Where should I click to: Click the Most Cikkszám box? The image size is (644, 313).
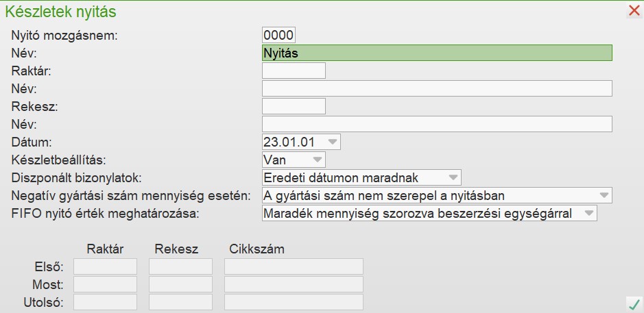294,284
